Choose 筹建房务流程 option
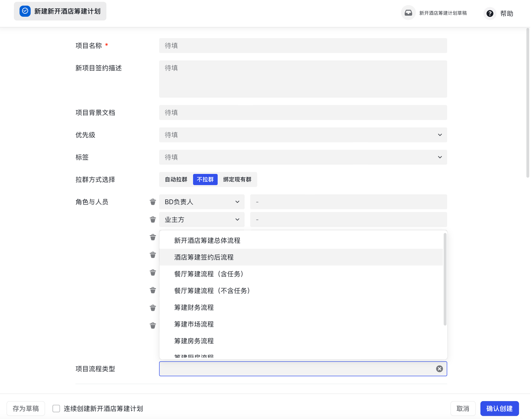The image size is (532, 419). [x=301, y=341]
